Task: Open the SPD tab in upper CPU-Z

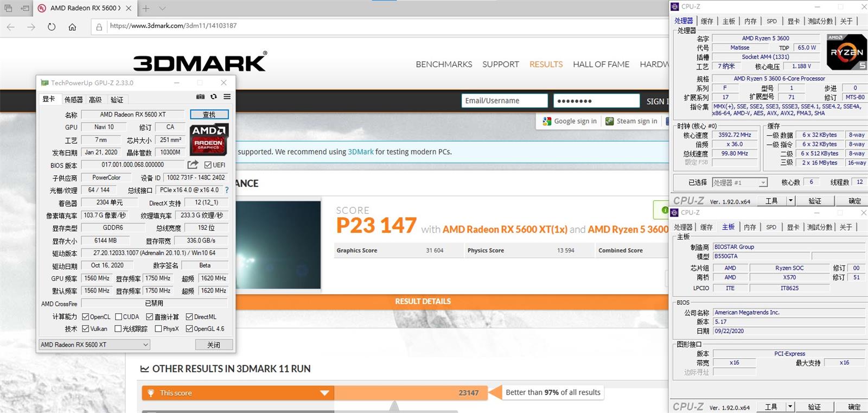Action: [771, 21]
